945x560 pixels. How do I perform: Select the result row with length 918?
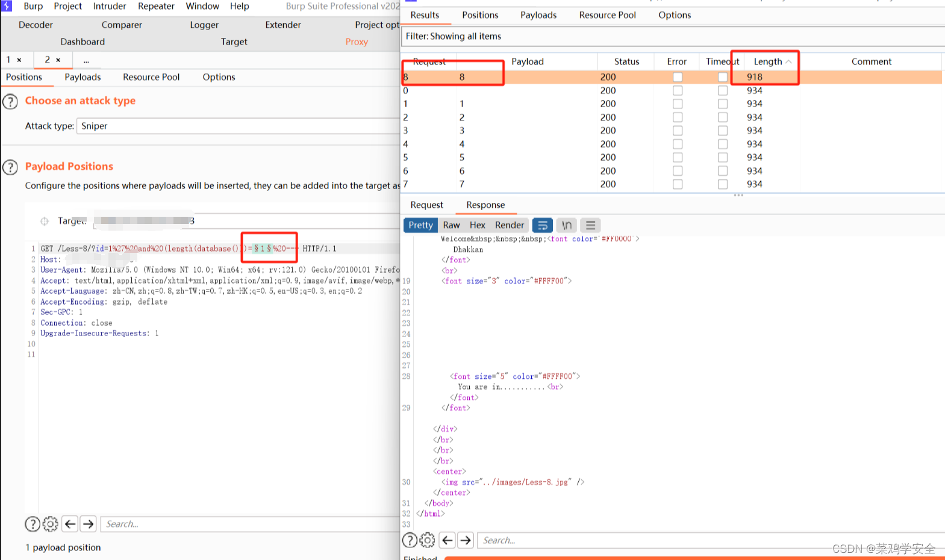click(x=672, y=77)
